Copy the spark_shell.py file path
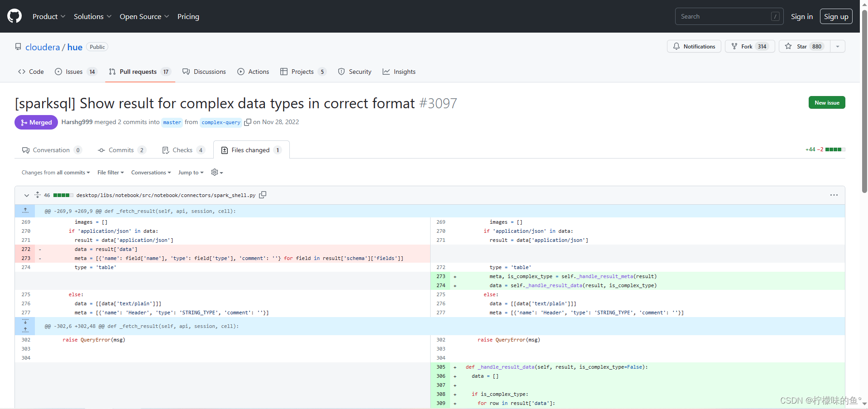 pos(263,195)
